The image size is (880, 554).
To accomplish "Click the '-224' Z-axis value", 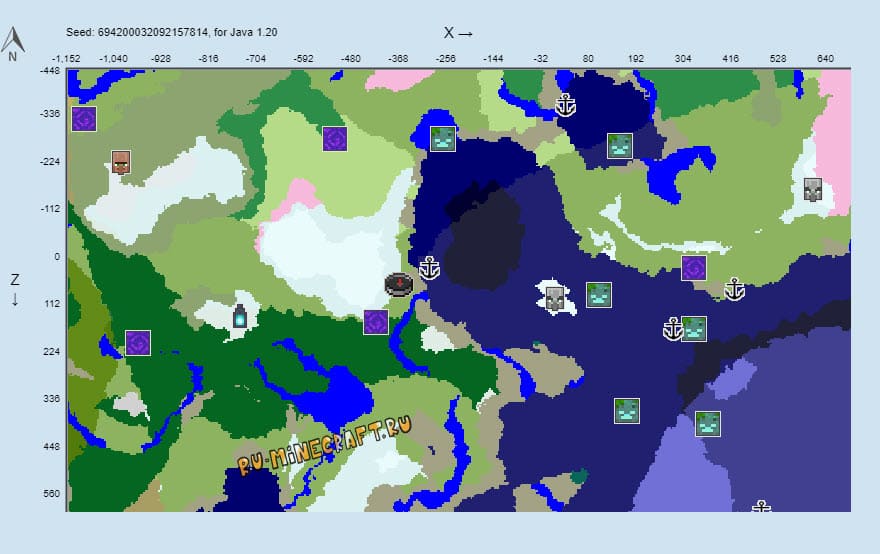I will click(x=50, y=162).
